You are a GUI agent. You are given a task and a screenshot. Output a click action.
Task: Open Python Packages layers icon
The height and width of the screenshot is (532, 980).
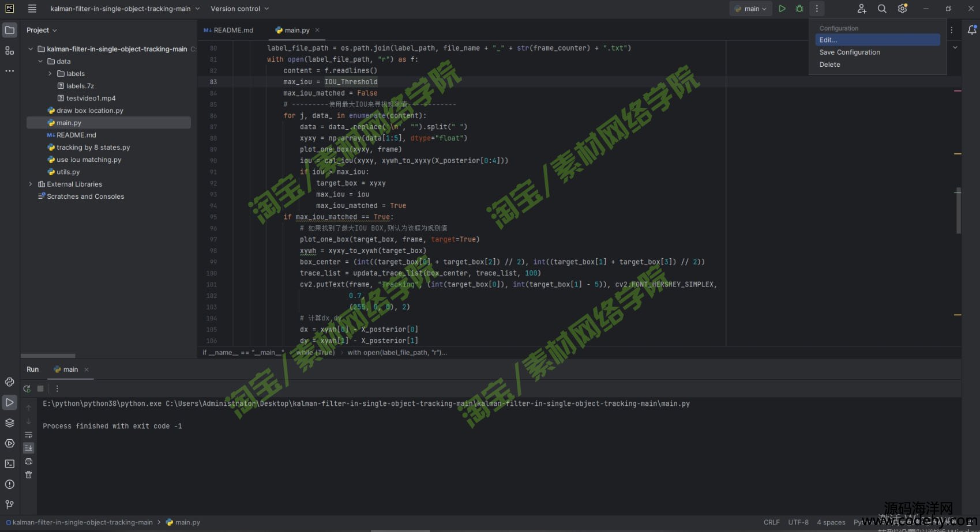tap(10, 422)
